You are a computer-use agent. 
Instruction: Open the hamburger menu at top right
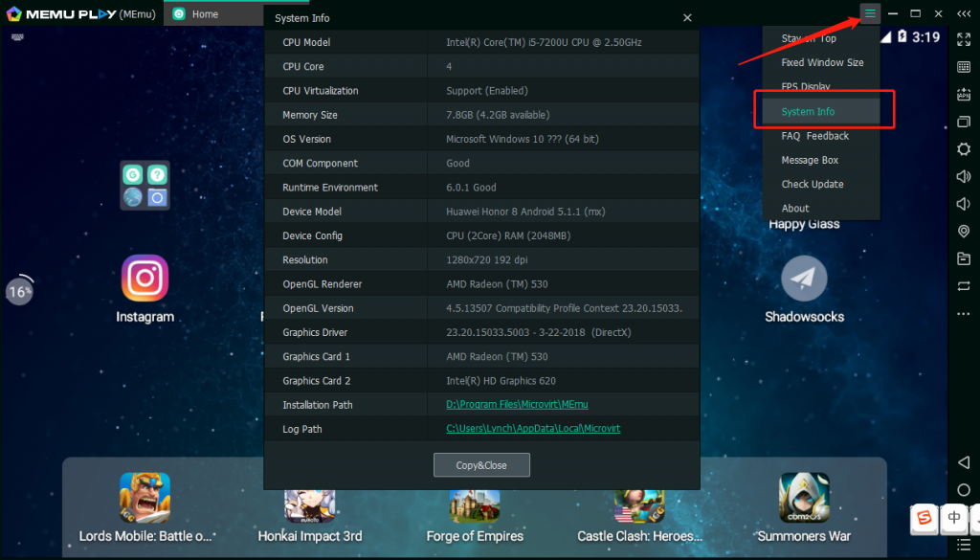pyautogui.click(x=869, y=12)
